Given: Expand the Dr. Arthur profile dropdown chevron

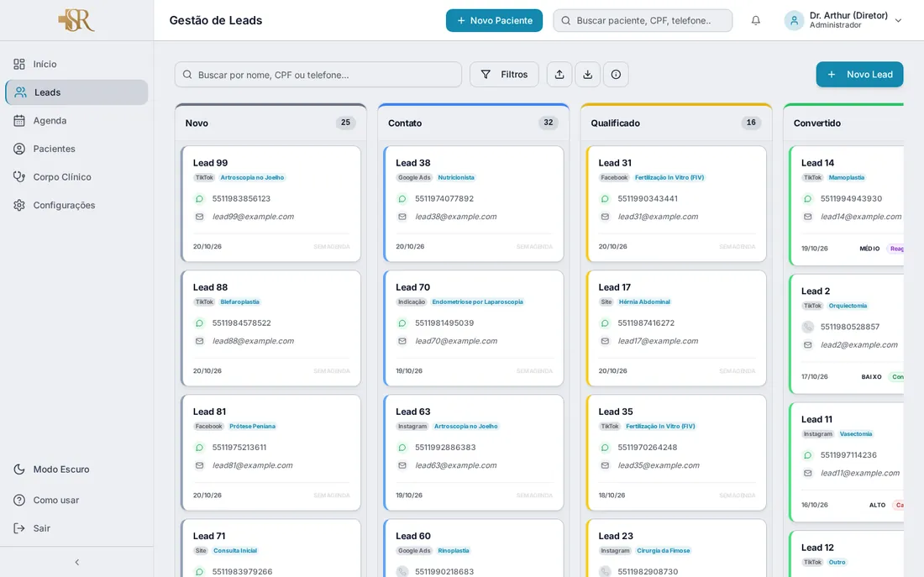Looking at the screenshot, I should (x=898, y=21).
